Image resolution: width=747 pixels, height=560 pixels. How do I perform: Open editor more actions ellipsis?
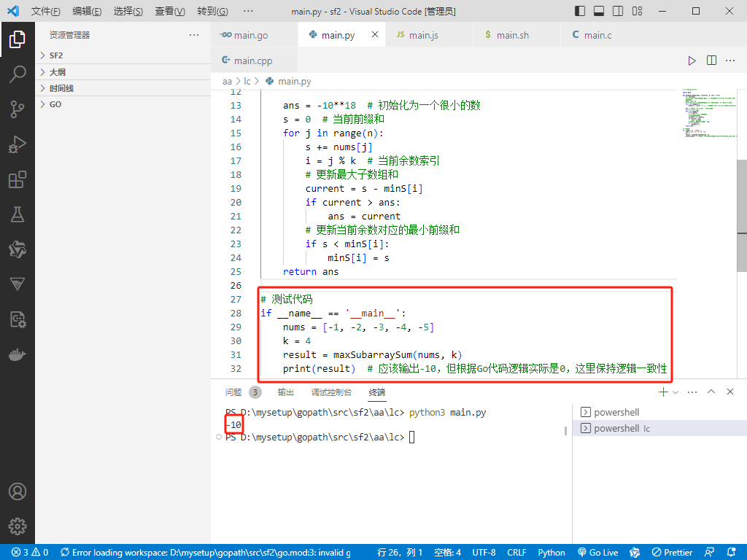[x=730, y=61]
